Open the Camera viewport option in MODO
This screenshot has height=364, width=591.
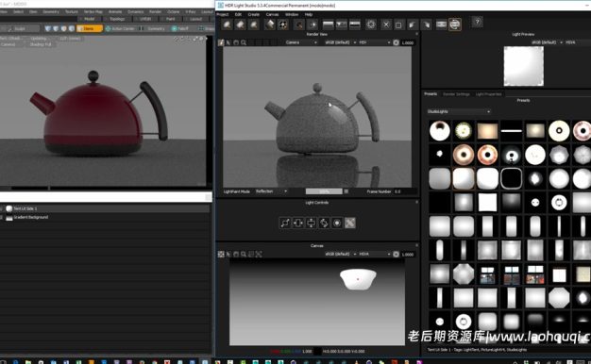coord(8,44)
